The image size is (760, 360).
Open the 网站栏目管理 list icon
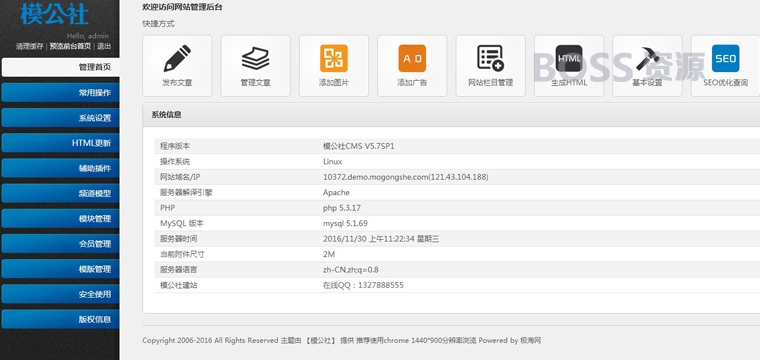(491, 59)
